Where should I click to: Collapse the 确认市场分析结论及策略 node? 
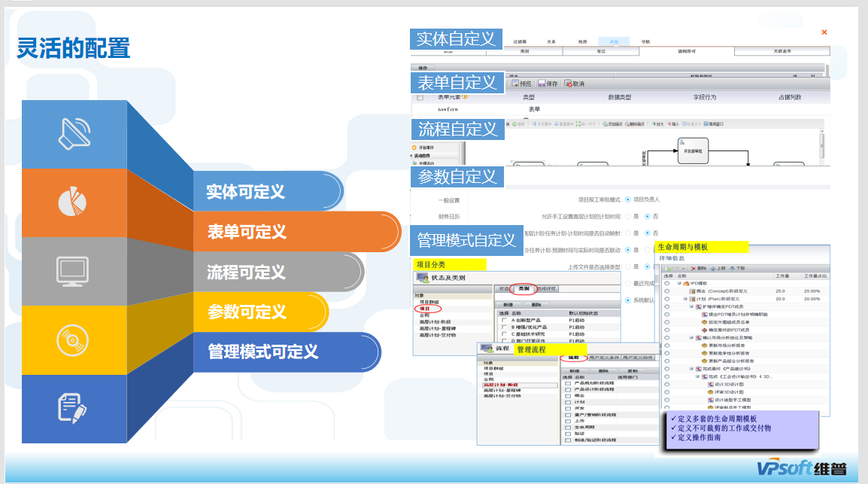pos(691,337)
